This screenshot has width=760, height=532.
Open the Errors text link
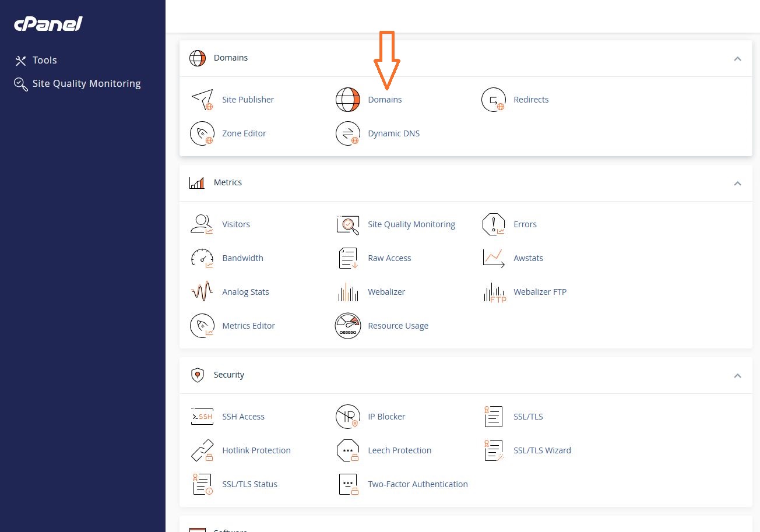pyautogui.click(x=525, y=224)
